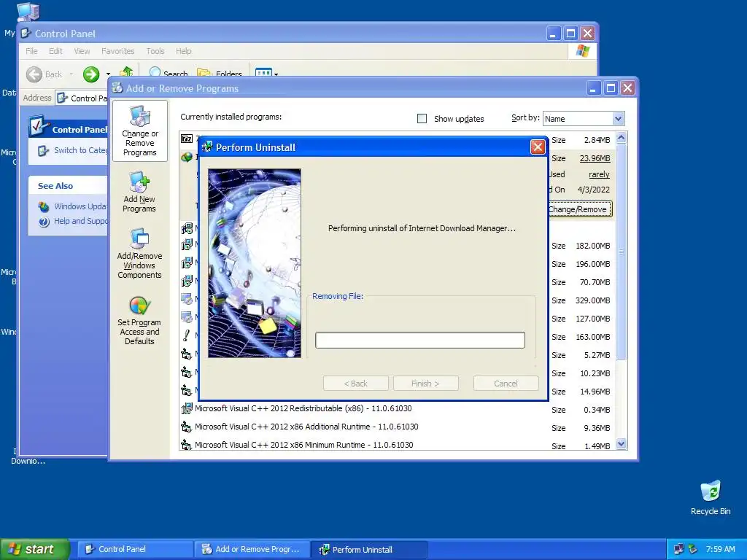Image resolution: width=747 pixels, height=560 pixels.
Task: Click the Start button
Action: 35,549
